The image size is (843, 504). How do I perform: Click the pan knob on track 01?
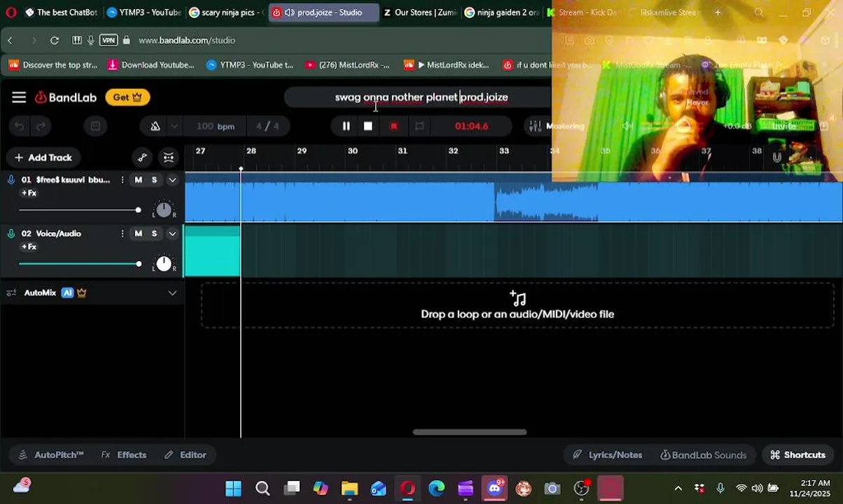point(163,209)
